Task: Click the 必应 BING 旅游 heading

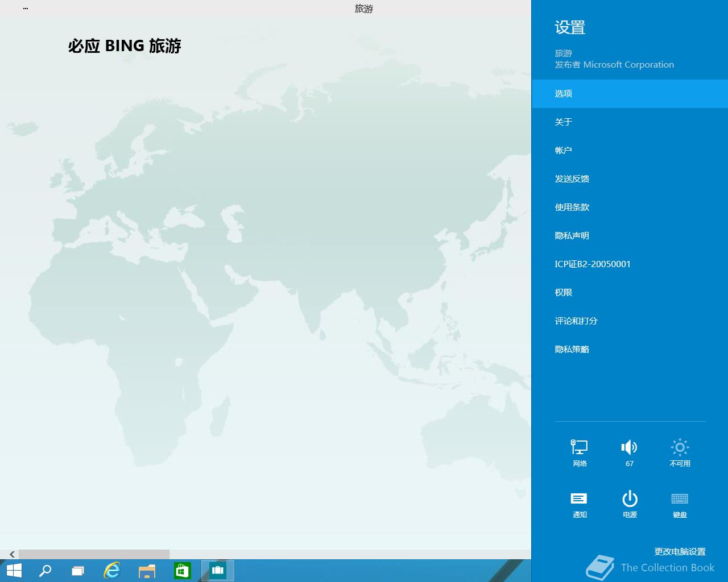Action: coord(125,46)
